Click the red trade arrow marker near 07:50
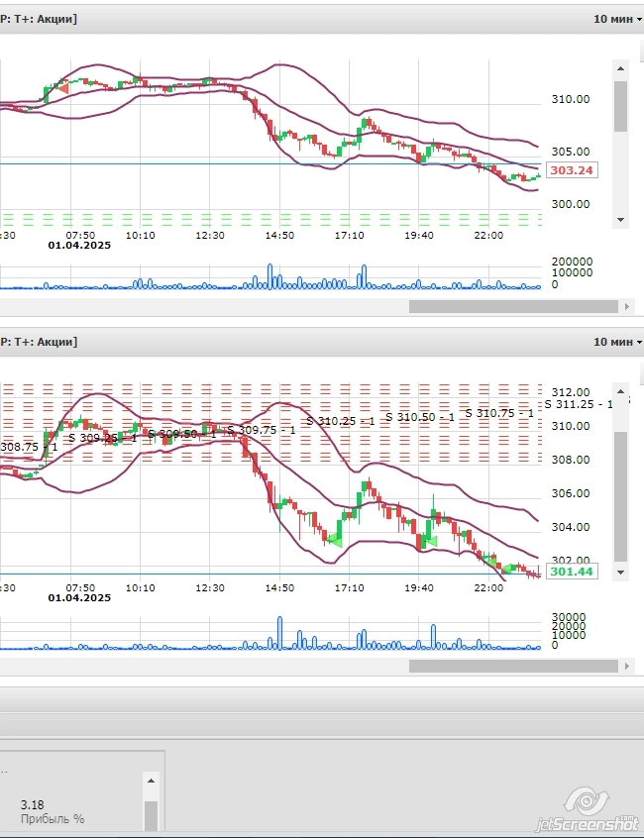 (x=62, y=89)
